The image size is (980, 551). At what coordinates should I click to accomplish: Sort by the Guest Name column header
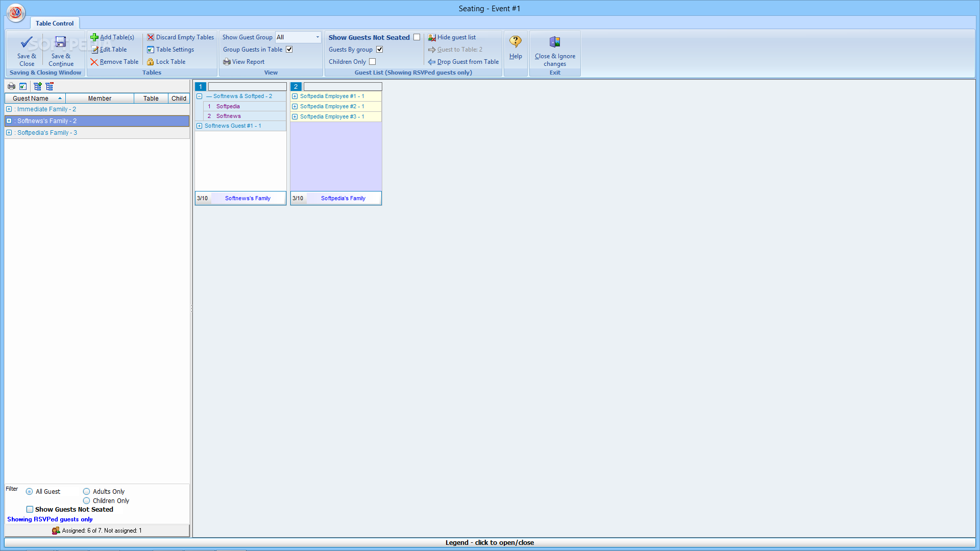[x=35, y=99]
